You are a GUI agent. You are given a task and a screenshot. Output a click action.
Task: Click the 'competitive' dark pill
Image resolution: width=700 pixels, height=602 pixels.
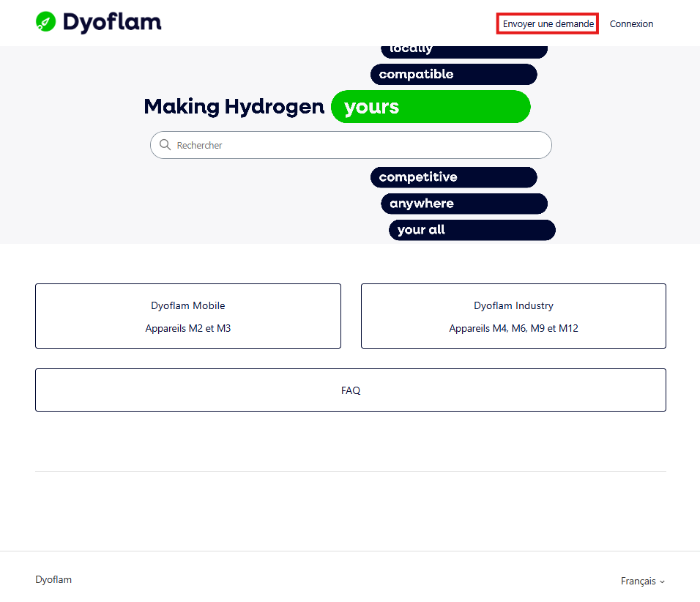(x=453, y=177)
